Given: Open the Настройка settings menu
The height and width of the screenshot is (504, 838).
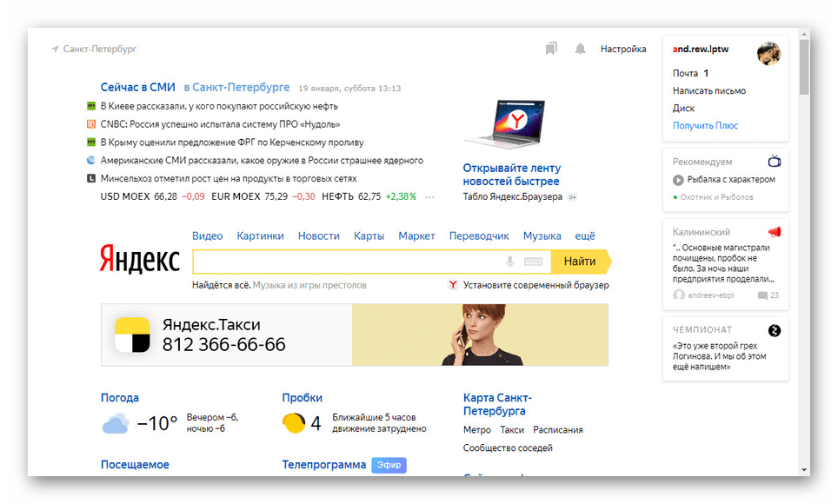Looking at the screenshot, I should (x=623, y=50).
